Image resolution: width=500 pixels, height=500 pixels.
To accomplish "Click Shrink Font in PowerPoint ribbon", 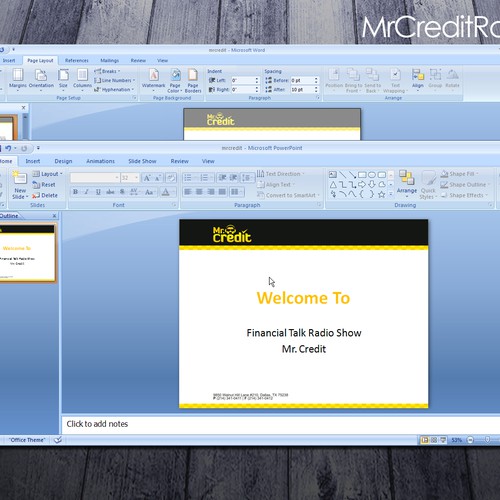I will coord(158,178).
